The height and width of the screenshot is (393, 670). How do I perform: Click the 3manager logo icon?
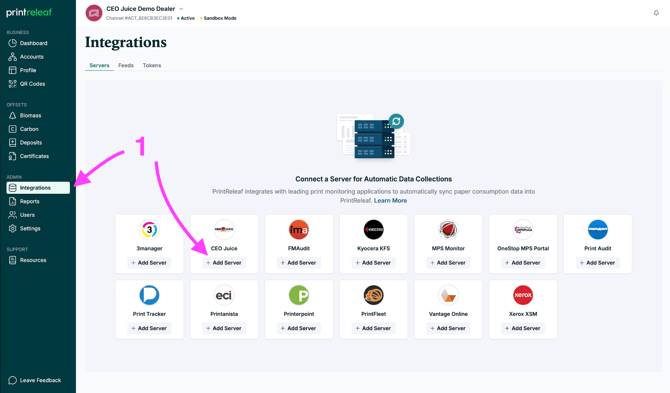(x=149, y=230)
